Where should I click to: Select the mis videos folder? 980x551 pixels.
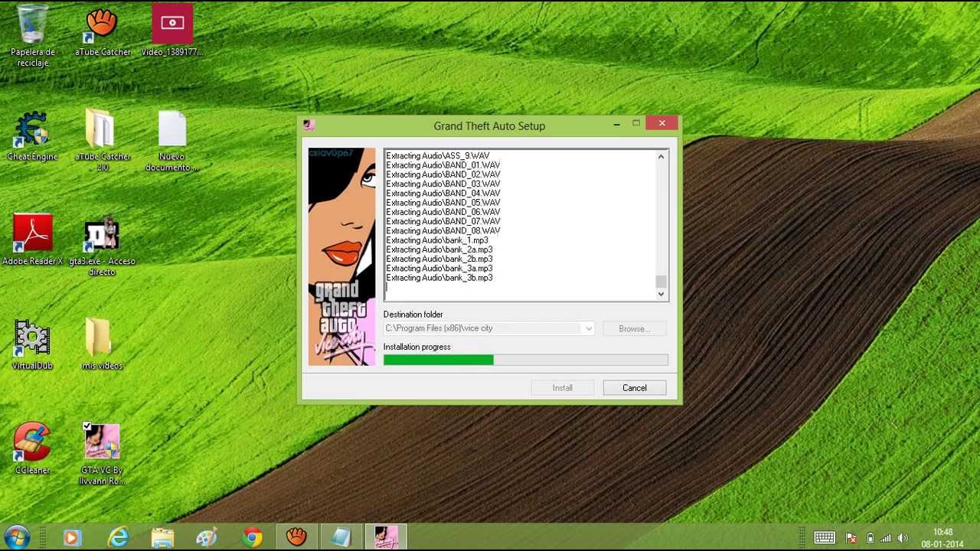point(102,345)
